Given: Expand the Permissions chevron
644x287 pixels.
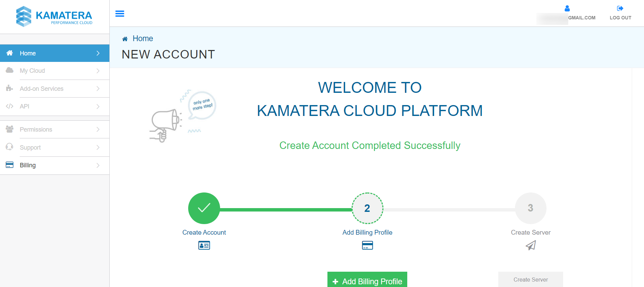Looking at the screenshot, I should point(98,129).
